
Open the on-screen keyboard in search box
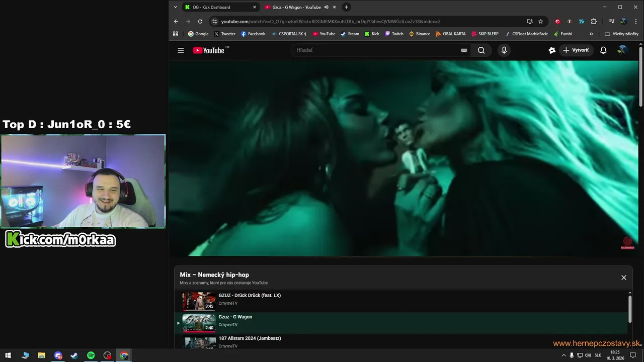tap(464, 50)
